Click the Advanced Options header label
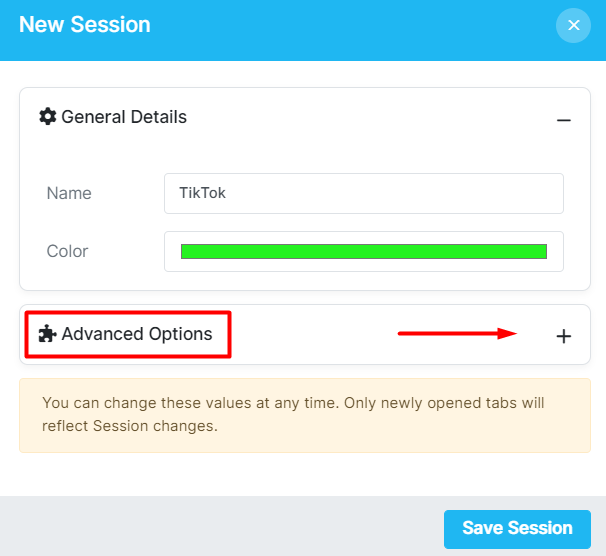 click(x=137, y=334)
